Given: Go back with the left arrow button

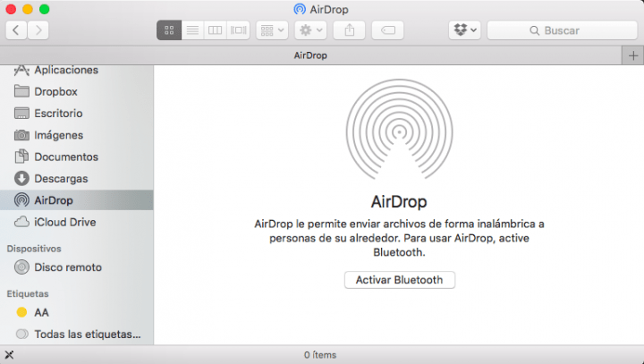Looking at the screenshot, I should coord(16,30).
